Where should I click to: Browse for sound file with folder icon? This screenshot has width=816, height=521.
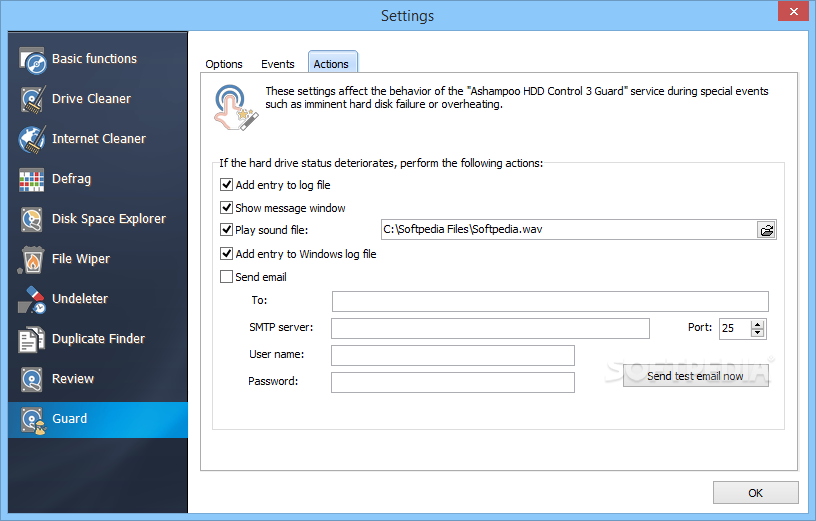point(767,230)
